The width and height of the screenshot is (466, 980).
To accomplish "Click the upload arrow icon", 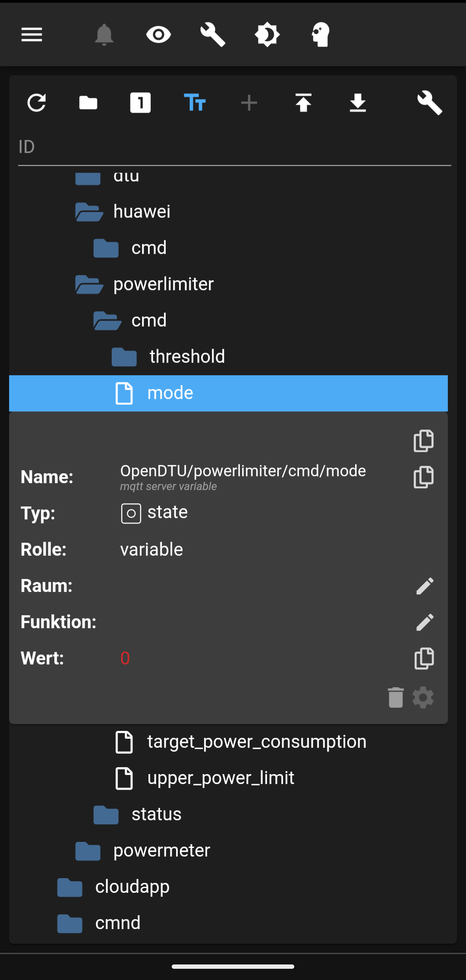I will (x=304, y=103).
